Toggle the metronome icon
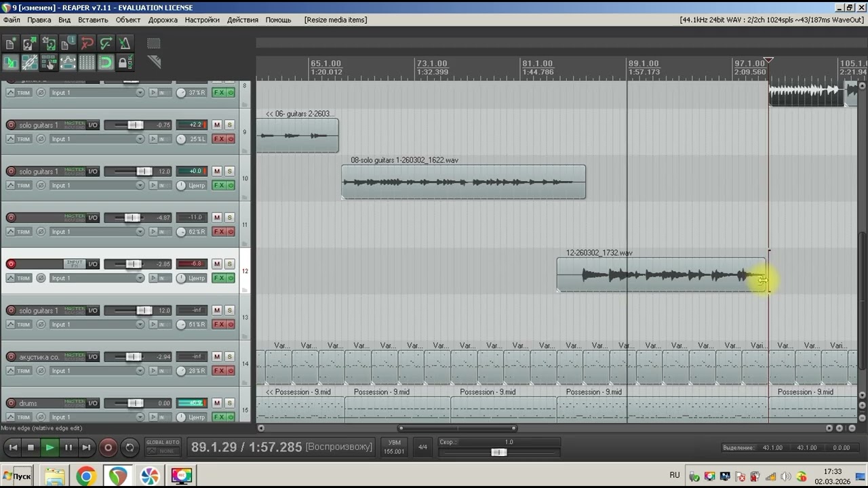Screen dimensions: 868x488 125,44
